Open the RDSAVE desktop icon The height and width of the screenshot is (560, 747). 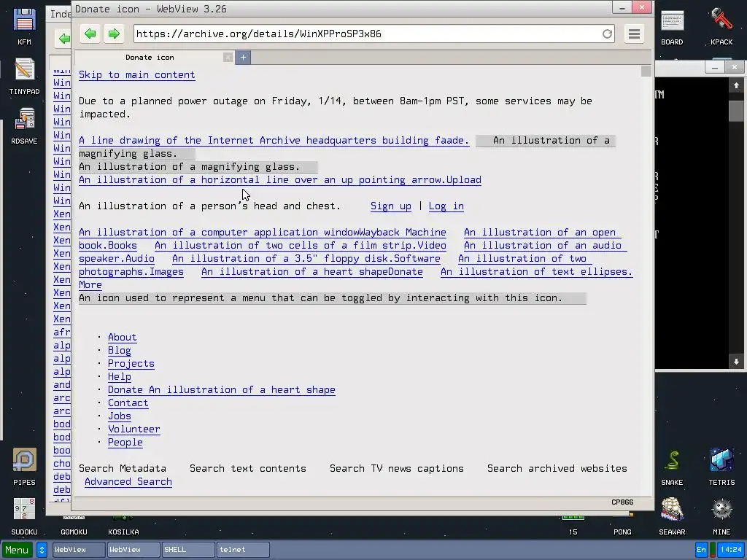tap(24, 125)
